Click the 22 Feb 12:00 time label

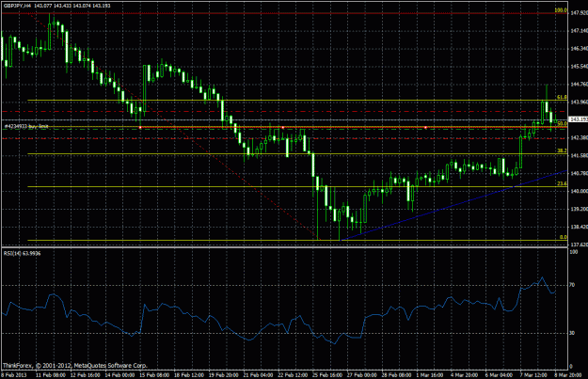(x=293, y=375)
